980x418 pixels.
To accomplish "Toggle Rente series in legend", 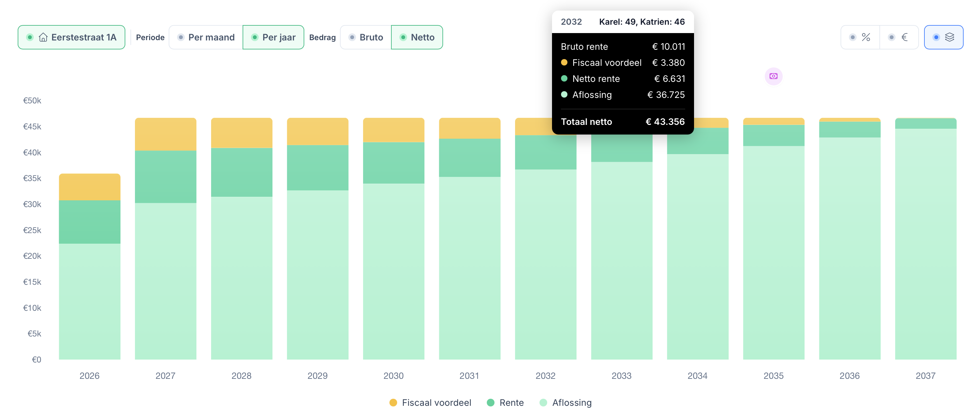I will click(505, 402).
